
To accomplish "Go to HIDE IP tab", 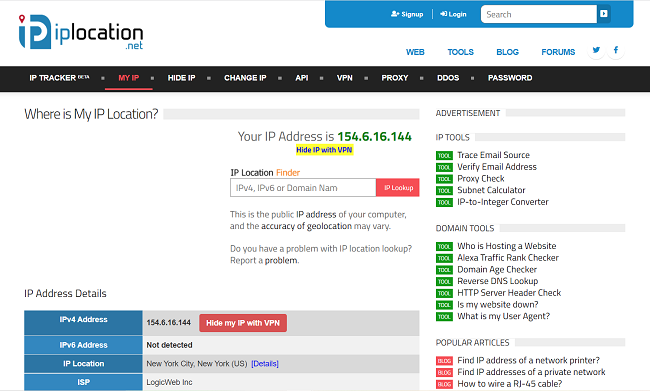I will [x=181, y=78].
